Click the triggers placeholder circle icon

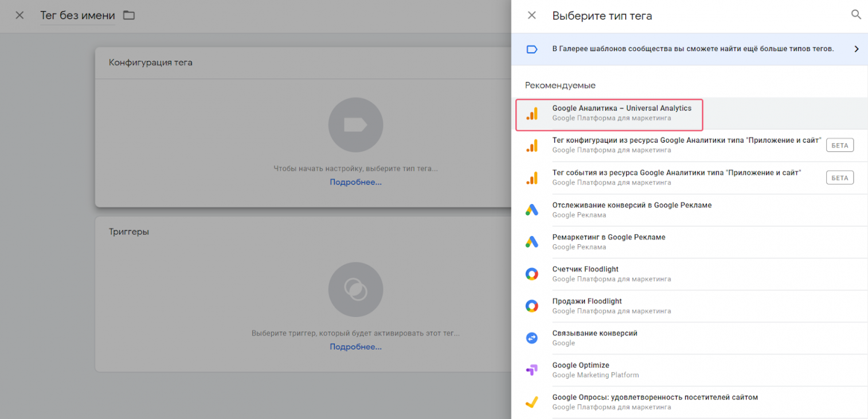point(355,289)
